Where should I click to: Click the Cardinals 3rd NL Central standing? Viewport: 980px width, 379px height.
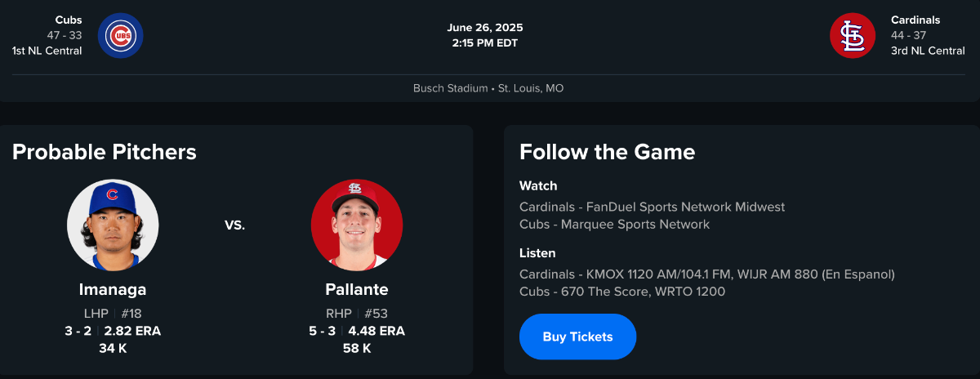pyautogui.click(x=928, y=51)
